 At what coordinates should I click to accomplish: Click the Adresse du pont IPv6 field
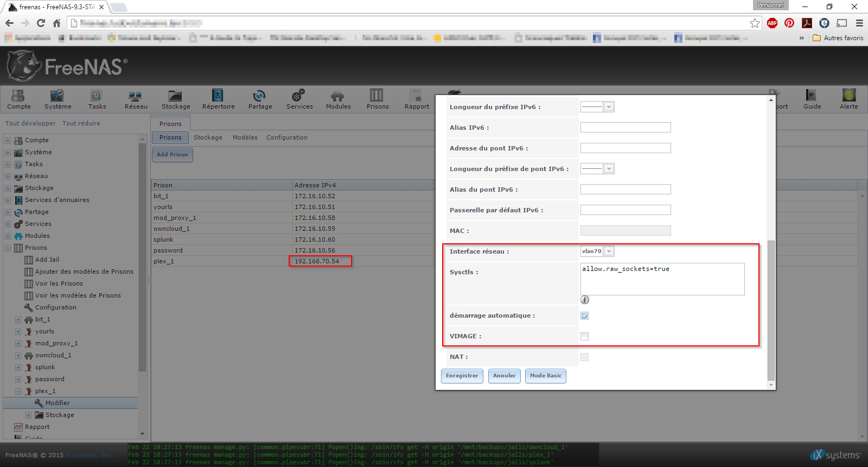[626, 148]
